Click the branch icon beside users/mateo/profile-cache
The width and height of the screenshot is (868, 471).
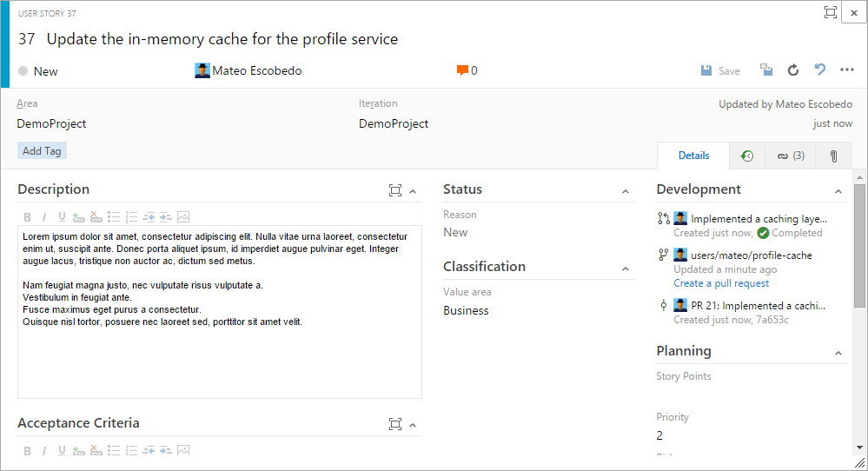pos(663,255)
